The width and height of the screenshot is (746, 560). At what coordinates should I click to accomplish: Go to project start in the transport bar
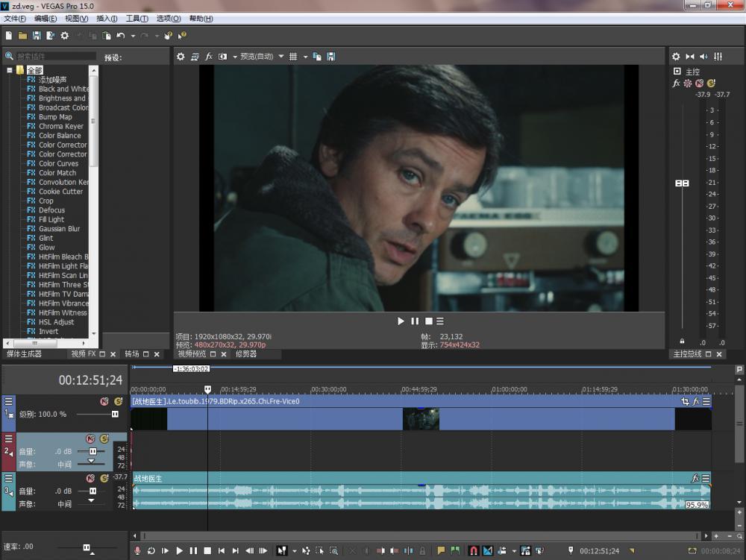coord(222,550)
